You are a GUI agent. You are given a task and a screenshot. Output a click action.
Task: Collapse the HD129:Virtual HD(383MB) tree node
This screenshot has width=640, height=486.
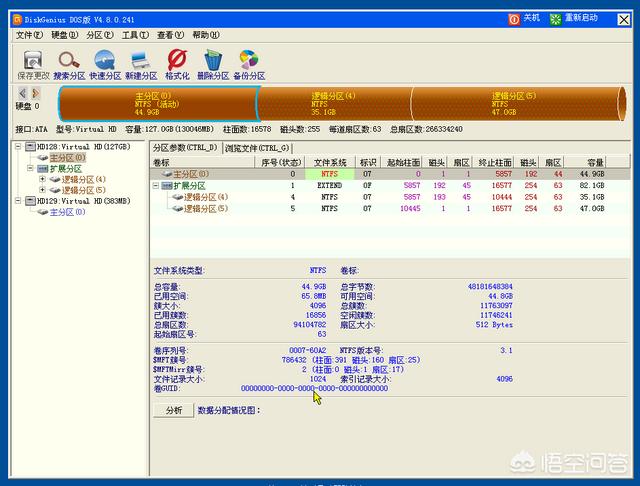[x=18, y=200]
